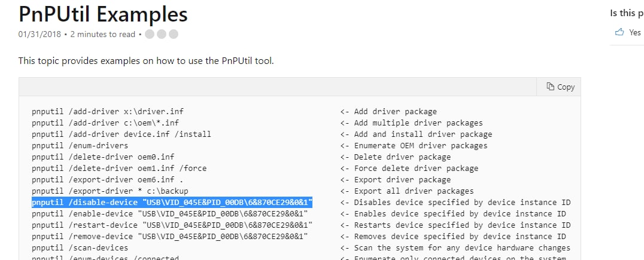Click the 01/31/2018 date text

(40, 35)
